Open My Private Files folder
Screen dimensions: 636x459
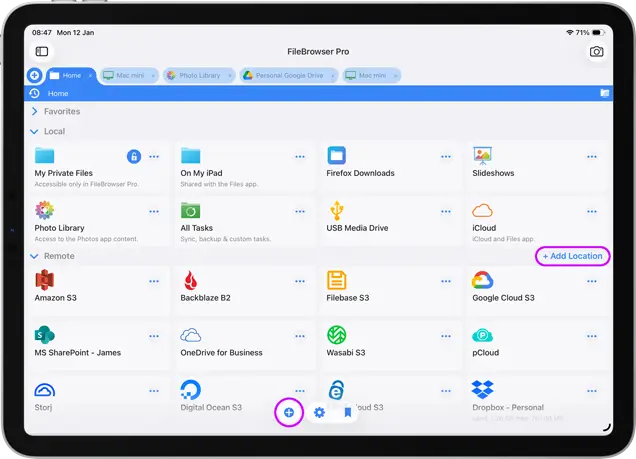click(x=97, y=167)
